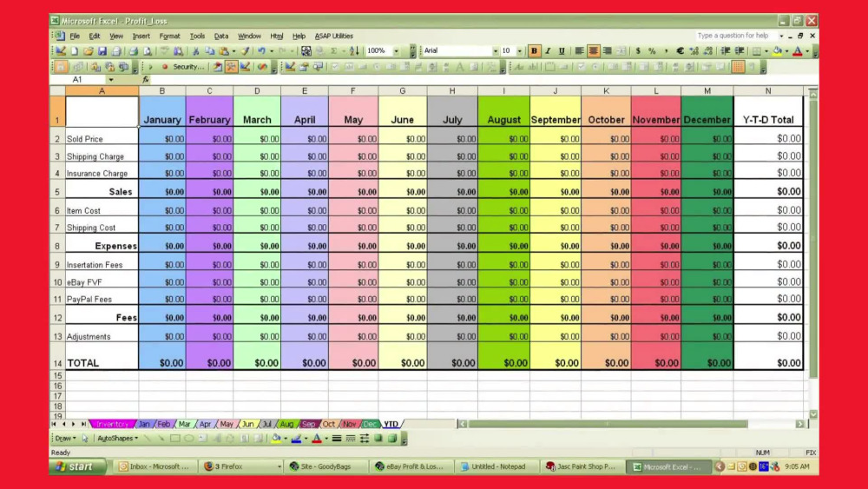Click the Decrease Indent icon
Viewport: 868px width, 489px height.
[x=725, y=51]
